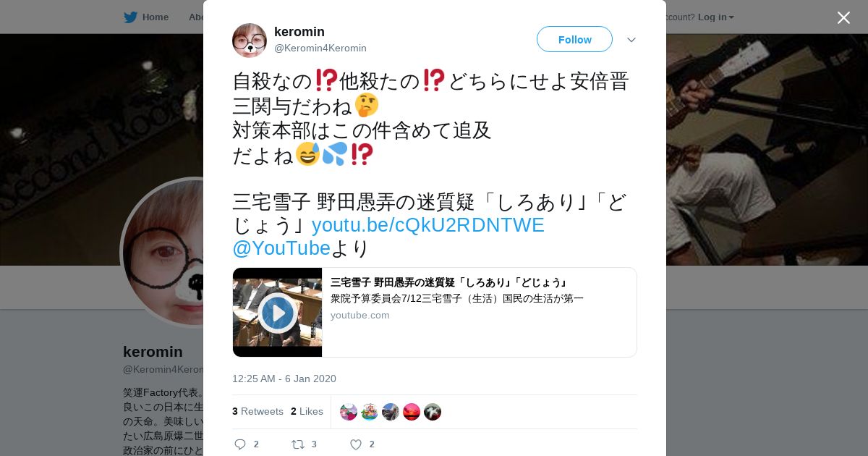This screenshot has width=868, height=456.
Task: Click the reply speech bubble icon
Action: click(x=240, y=444)
